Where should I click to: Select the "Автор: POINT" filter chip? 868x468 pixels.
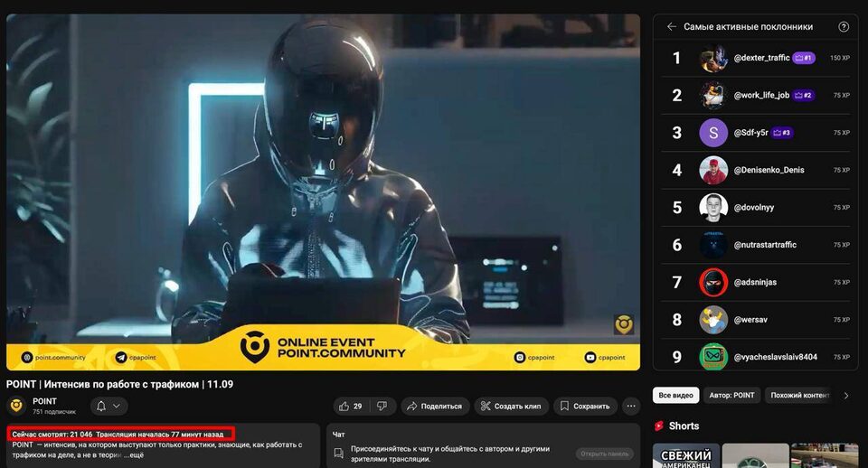click(x=731, y=395)
